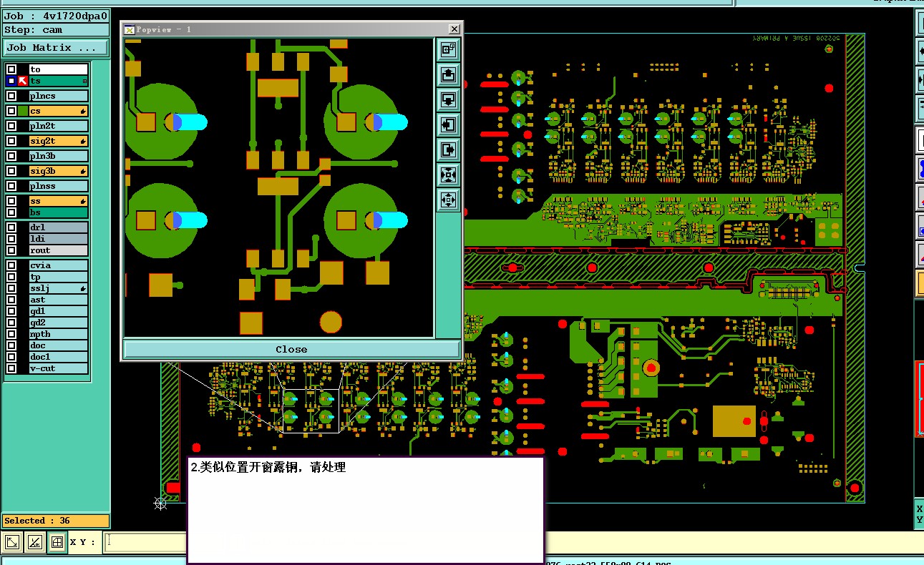Click the angle/distance coordinate mode icon
924x565 pixels.
pyautogui.click(x=34, y=542)
